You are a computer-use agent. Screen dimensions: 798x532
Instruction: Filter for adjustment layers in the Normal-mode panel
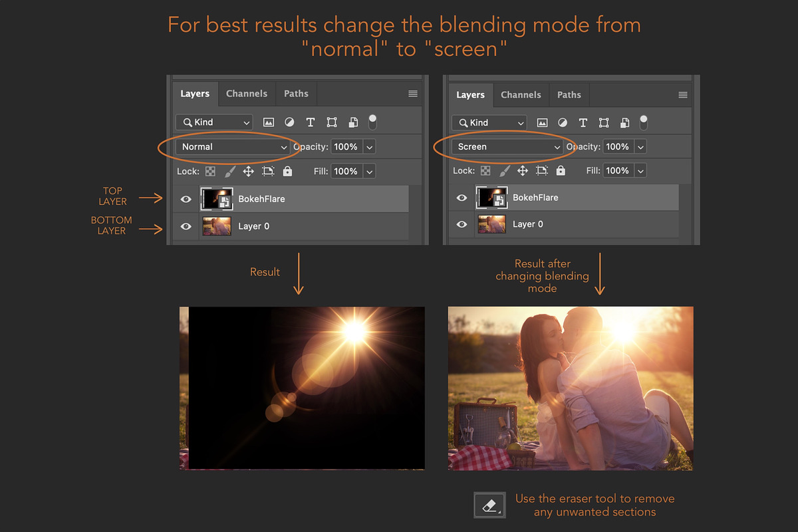pos(289,122)
